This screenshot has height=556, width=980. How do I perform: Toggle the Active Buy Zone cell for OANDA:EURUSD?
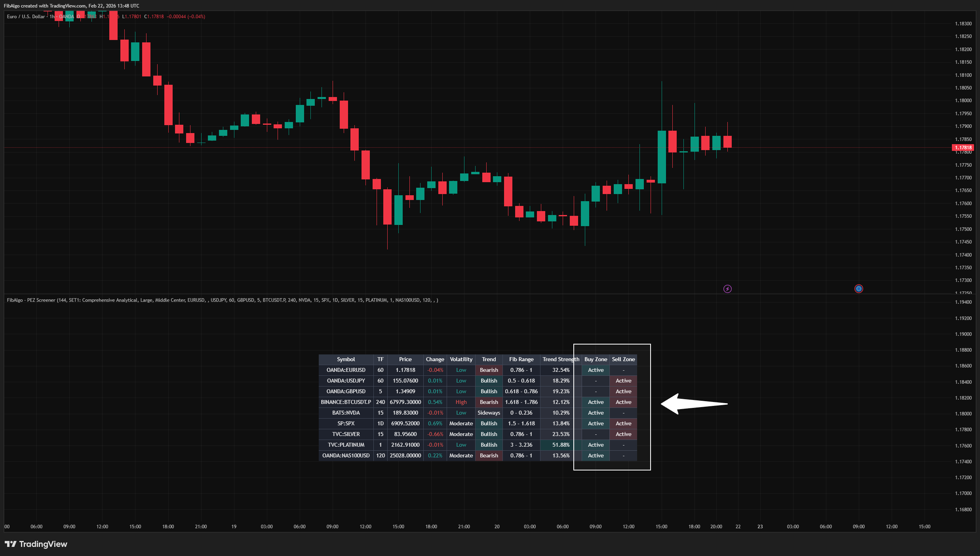click(596, 370)
